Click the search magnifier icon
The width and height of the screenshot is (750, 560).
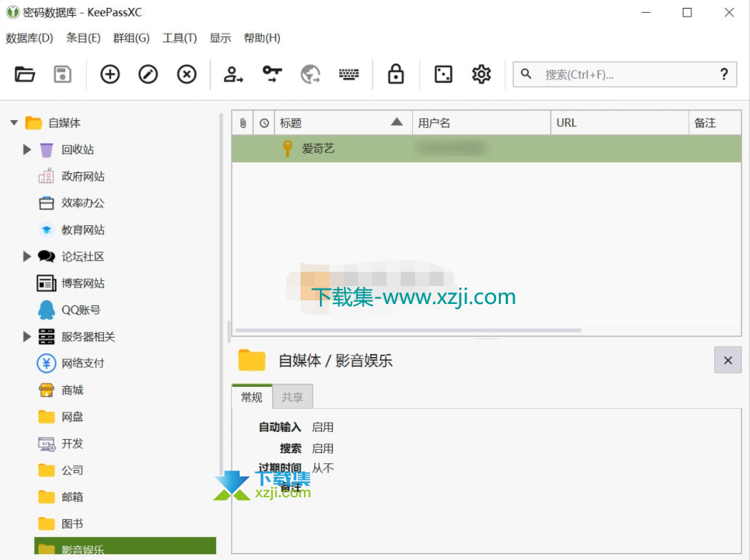526,74
